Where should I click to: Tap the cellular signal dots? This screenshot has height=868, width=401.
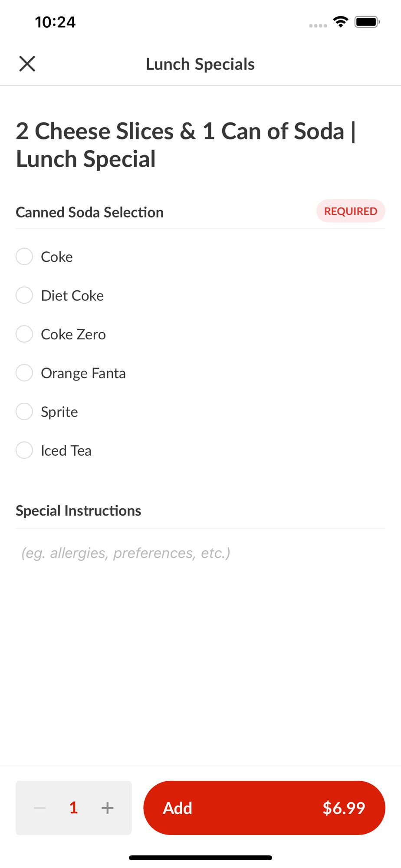(318, 26)
